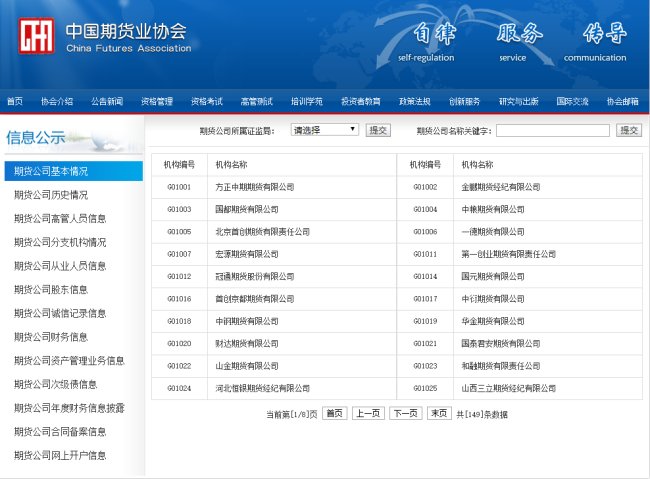Open company 中粮期货有限公司
650x479 pixels.
tap(493, 209)
